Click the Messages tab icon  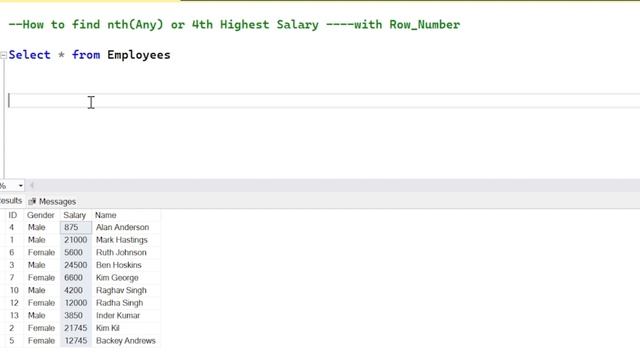tap(32, 202)
